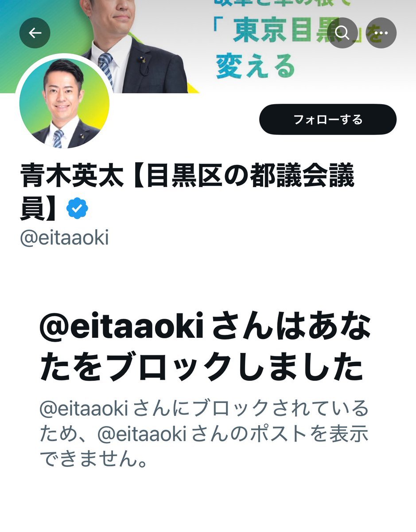Image resolution: width=416 pixels, height=532 pixels.
Task: Tap the 変える text on the banner
Action: [256, 66]
